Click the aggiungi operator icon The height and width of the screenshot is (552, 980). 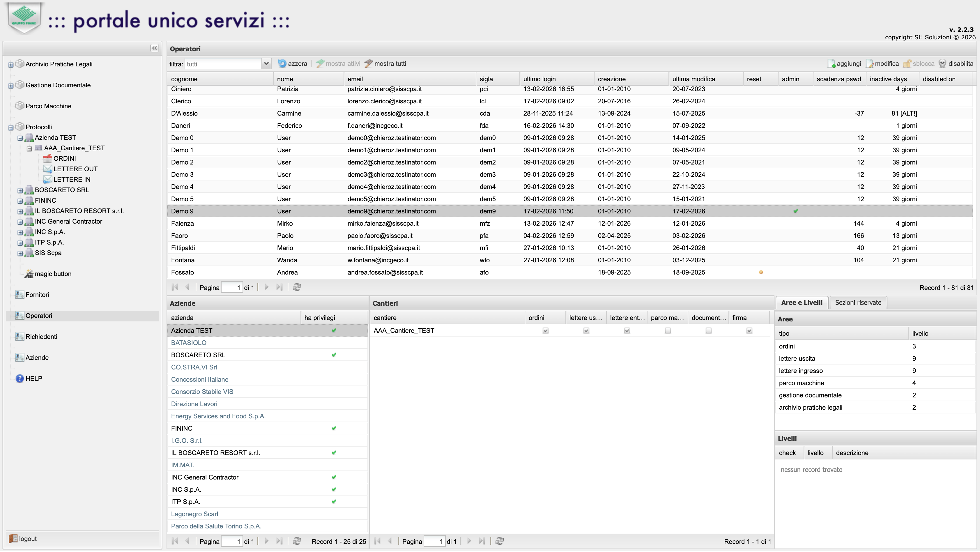[x=831, y=63]
